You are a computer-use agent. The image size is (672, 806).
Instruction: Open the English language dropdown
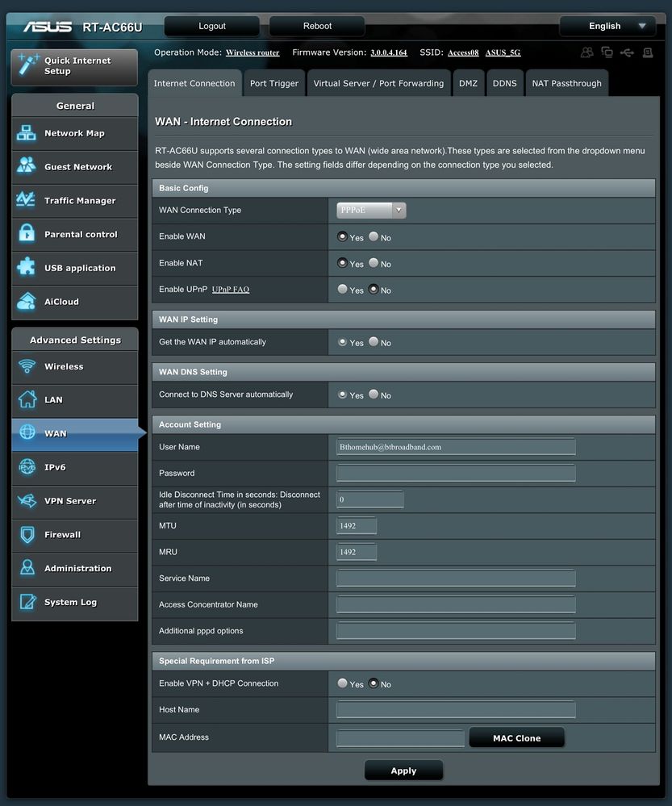pyautogui.click(x=607, y=26)
